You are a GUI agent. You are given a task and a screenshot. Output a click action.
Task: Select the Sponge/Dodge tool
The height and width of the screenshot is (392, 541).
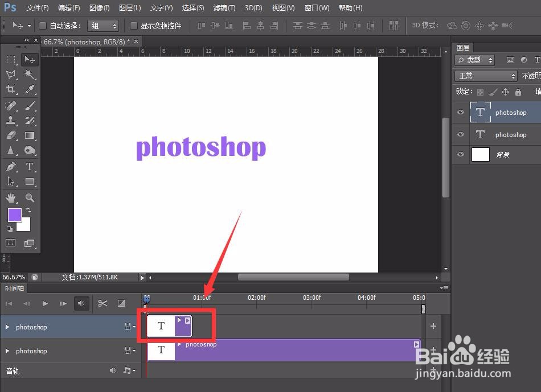point(30,150)
